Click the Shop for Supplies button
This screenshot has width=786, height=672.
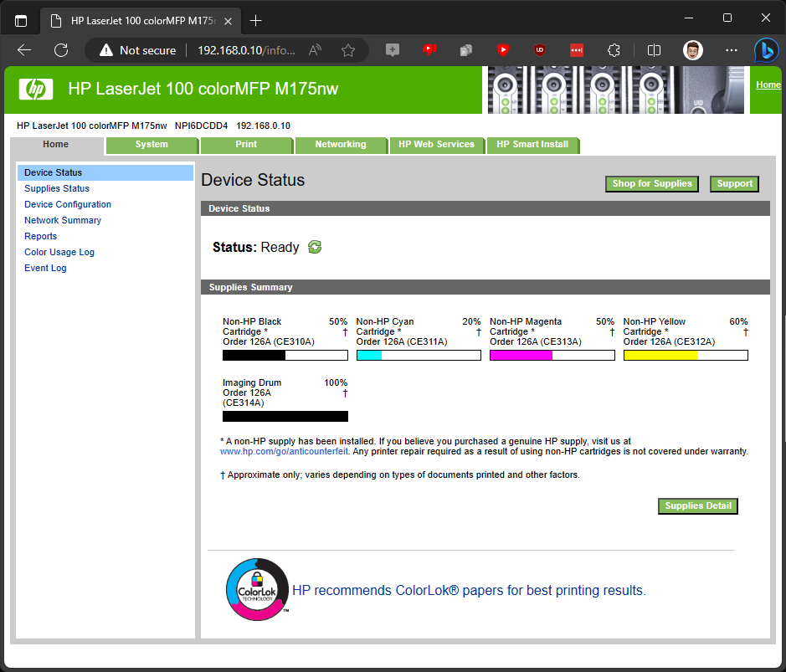652,184
